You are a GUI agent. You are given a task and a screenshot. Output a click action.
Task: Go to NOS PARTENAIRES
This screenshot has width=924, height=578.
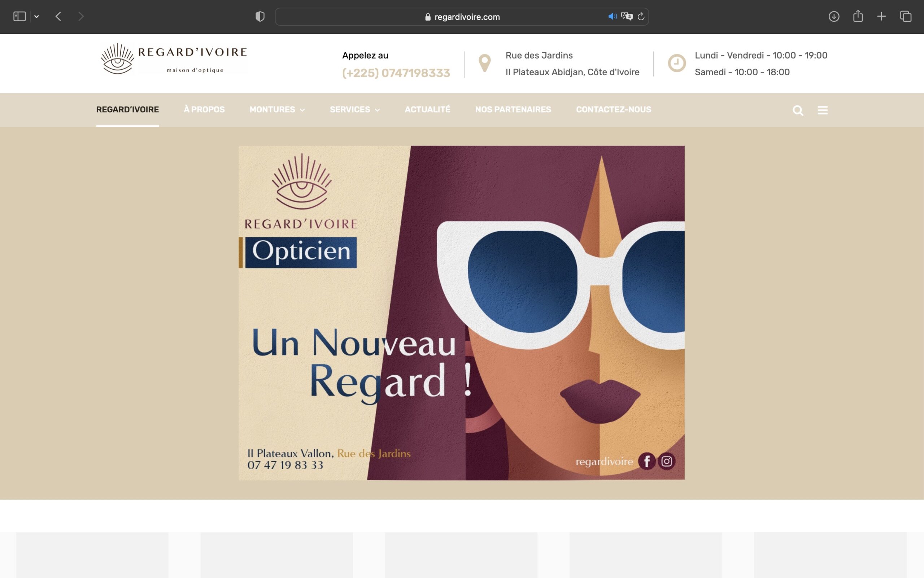(x=513, y=110)
